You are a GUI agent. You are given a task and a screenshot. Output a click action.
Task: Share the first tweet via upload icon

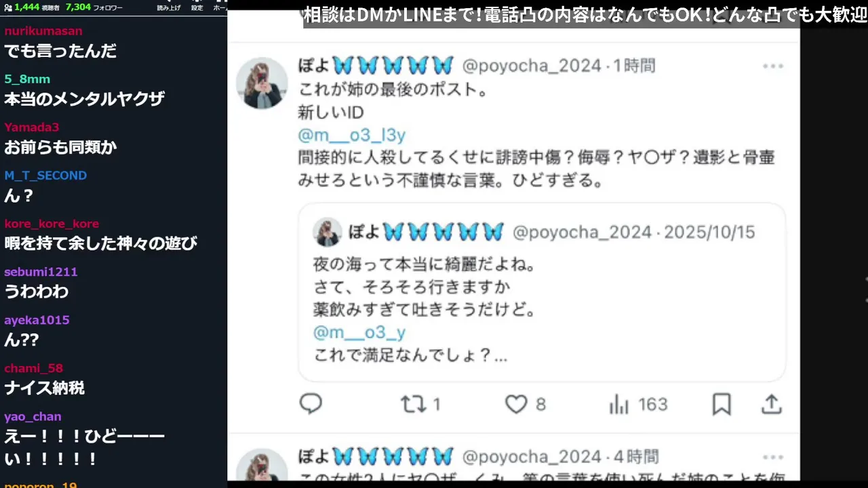coord(772,405)
